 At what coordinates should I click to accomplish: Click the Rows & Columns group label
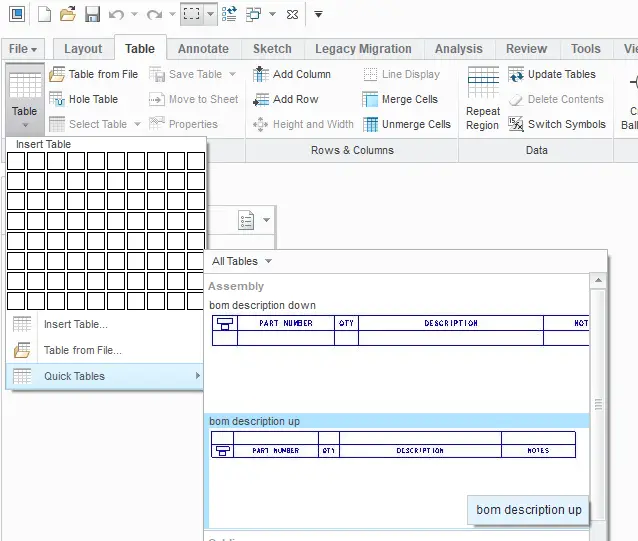(352, 150)
